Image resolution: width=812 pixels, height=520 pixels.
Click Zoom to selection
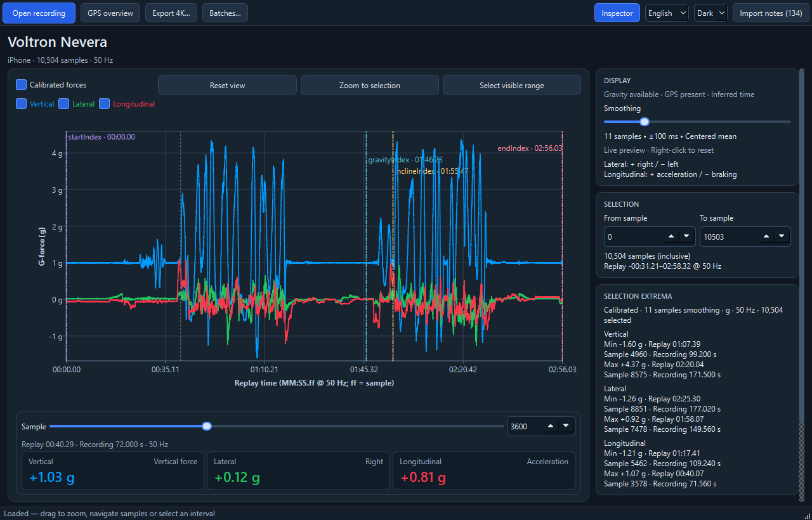pyautogui.click(x=370, y=85)
